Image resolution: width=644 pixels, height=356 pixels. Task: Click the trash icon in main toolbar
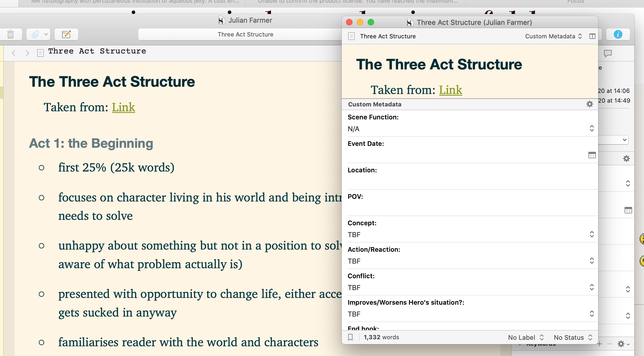(11, 34)
